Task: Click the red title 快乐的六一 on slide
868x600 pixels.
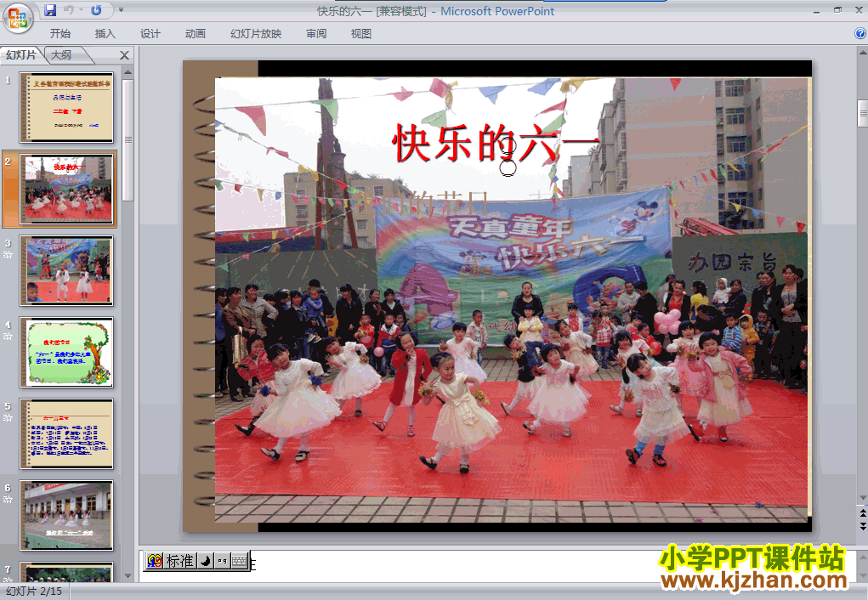Action: pos(496,143)
